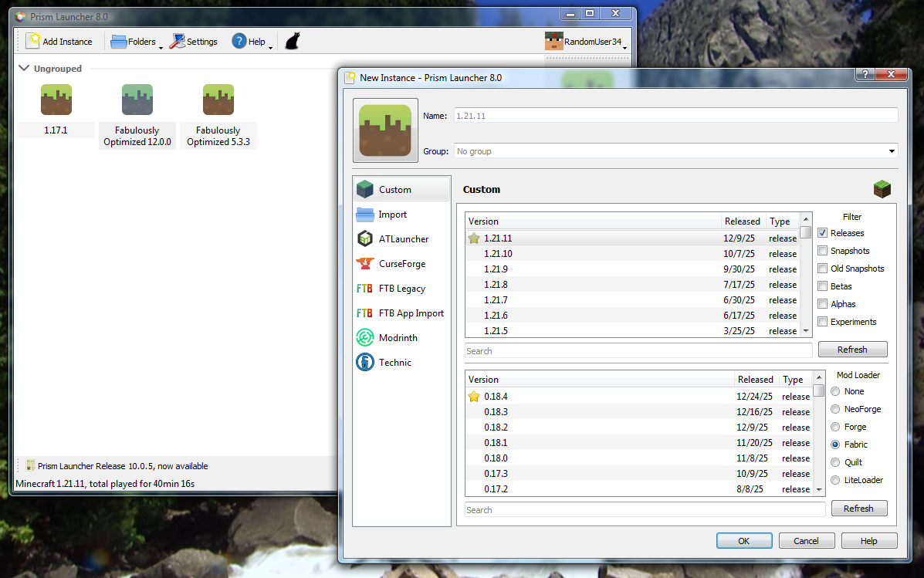
Task: Click the instance Name text field
Action: click(x=675, y=116)
